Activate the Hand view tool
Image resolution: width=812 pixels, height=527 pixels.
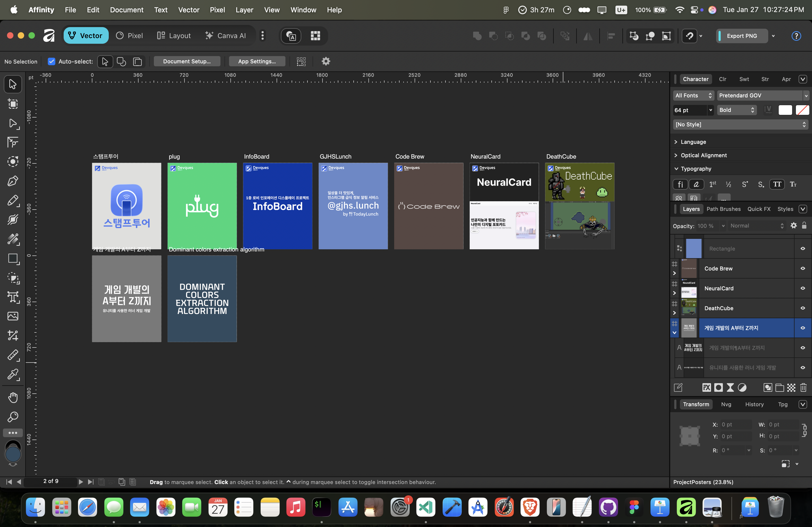point(13,397)
